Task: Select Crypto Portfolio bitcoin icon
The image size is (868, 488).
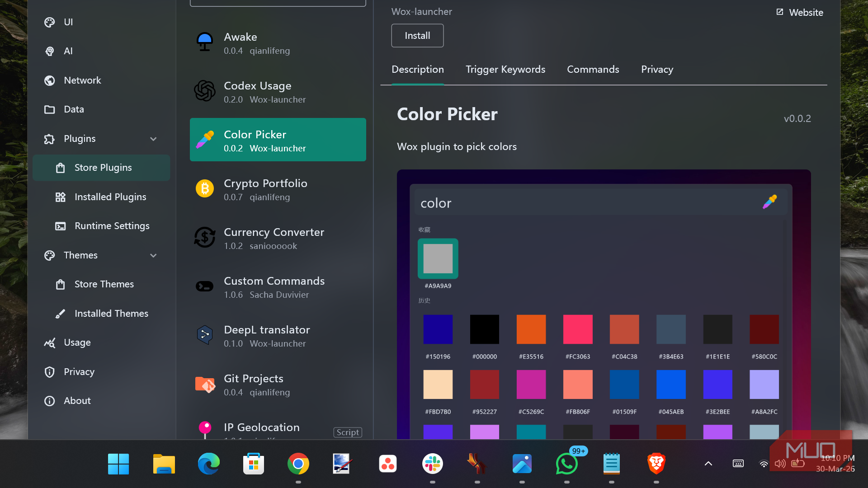Action: (x=205, y=188)
